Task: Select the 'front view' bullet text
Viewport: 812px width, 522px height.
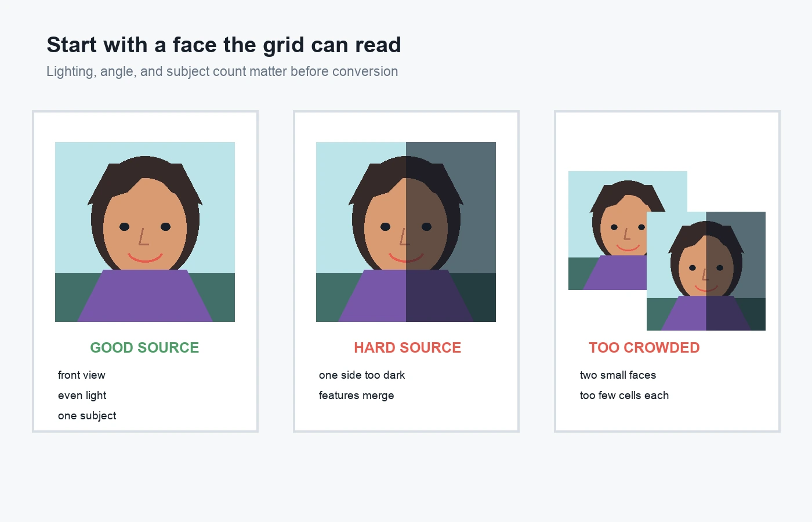Action: pyautogui.click(x=82, y=375)
